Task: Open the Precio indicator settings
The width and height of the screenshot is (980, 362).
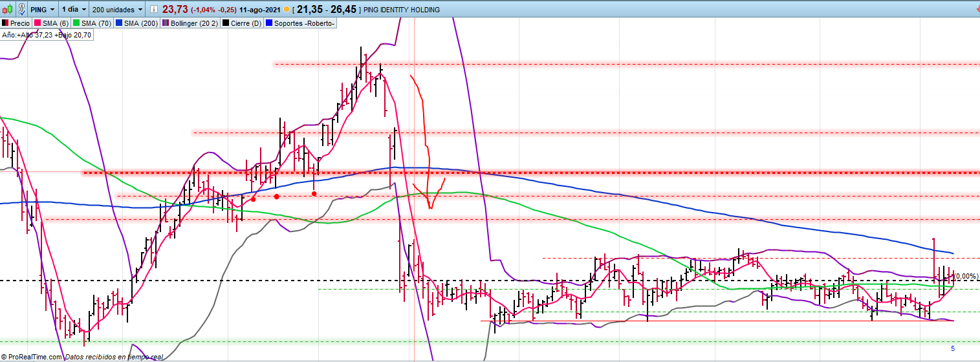Action: [x=16, y=23]
